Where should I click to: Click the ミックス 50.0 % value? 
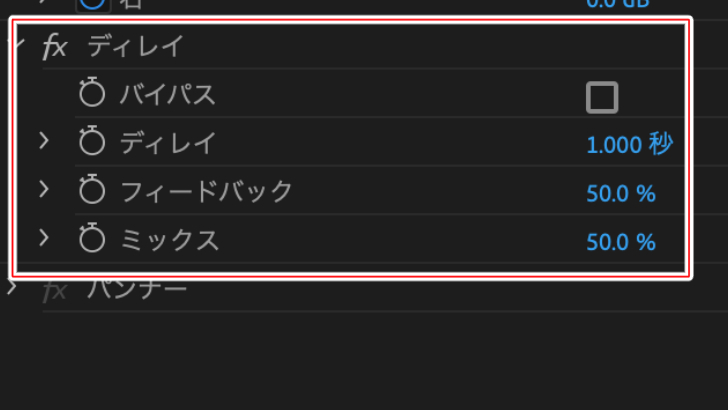[x=621, y=242]
